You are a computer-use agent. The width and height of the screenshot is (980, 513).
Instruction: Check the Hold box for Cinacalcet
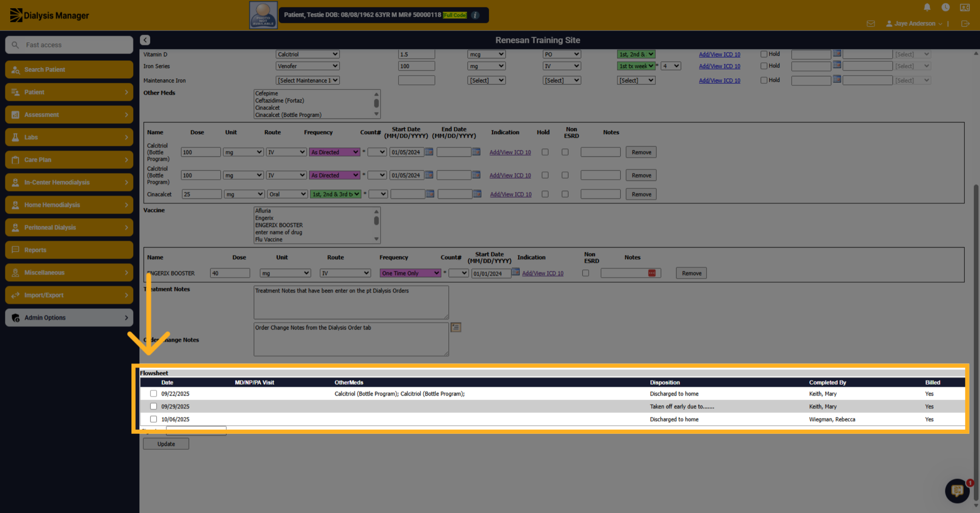pyautogui.click(x=545, y=194)
